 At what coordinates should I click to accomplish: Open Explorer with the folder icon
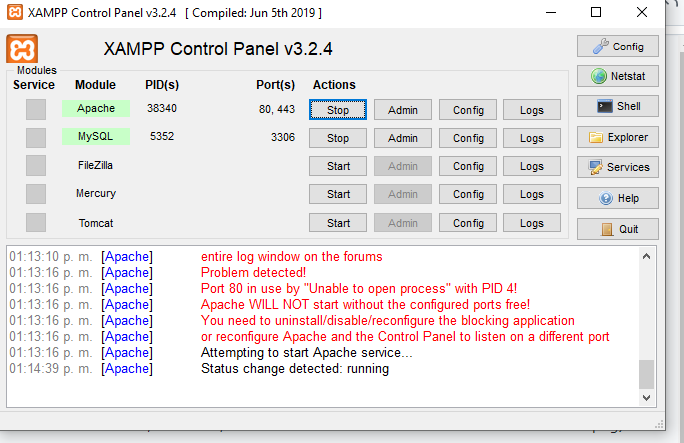coord(618,137)
